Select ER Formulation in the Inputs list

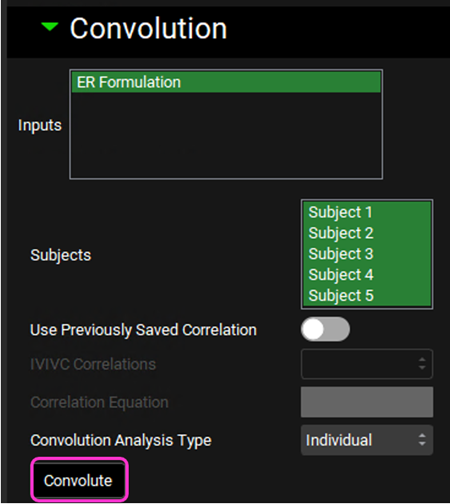pos(226,82)
